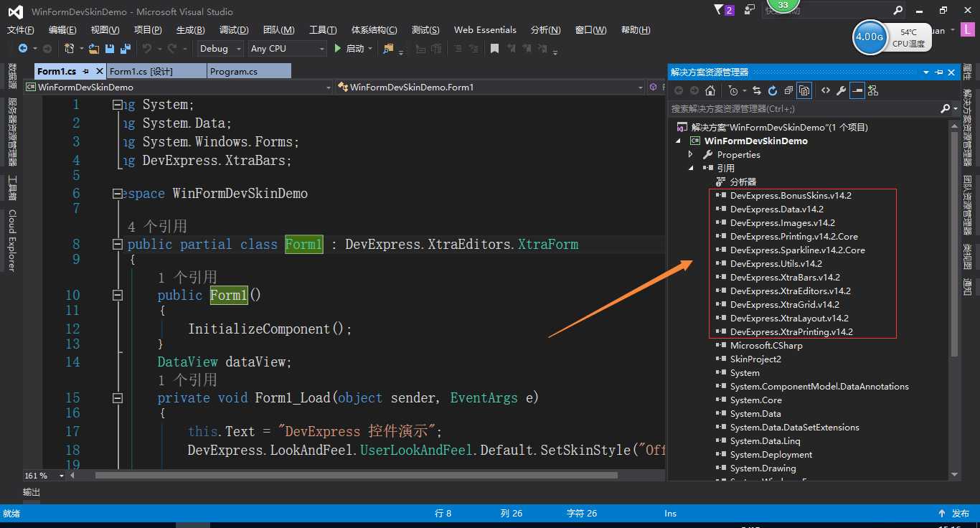
Task: Click Collapse All in Solution Explorer
Action: click(788, 90)
